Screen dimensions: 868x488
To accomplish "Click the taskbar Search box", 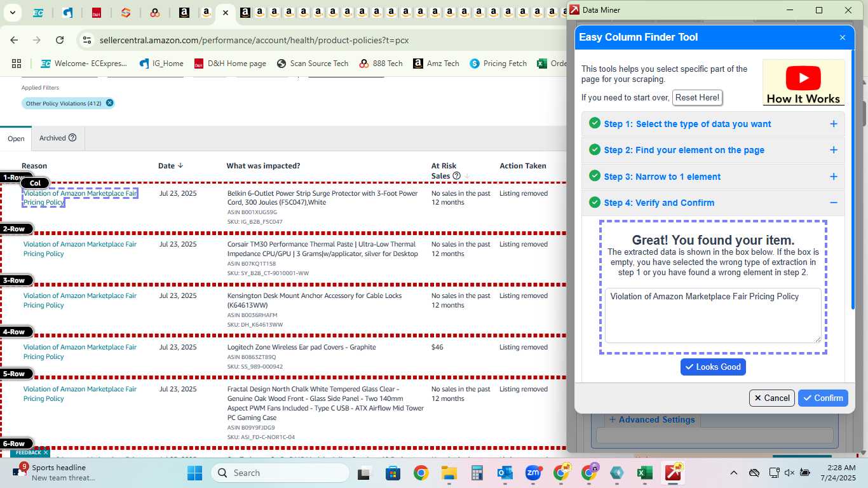I will [x=280, y=473].
